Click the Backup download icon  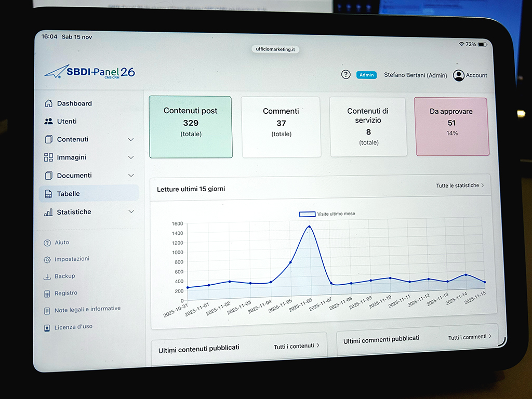click(x=47, y=276)
